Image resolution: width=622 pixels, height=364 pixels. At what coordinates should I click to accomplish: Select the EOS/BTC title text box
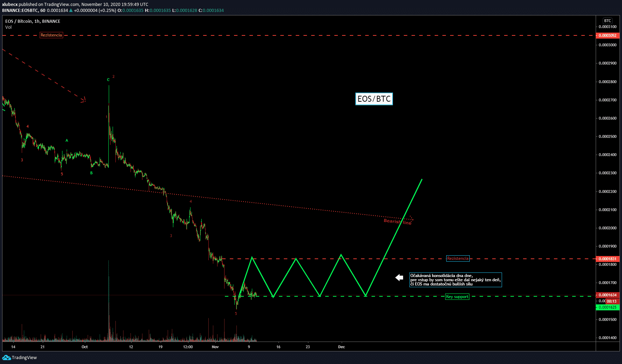[374, 99]
